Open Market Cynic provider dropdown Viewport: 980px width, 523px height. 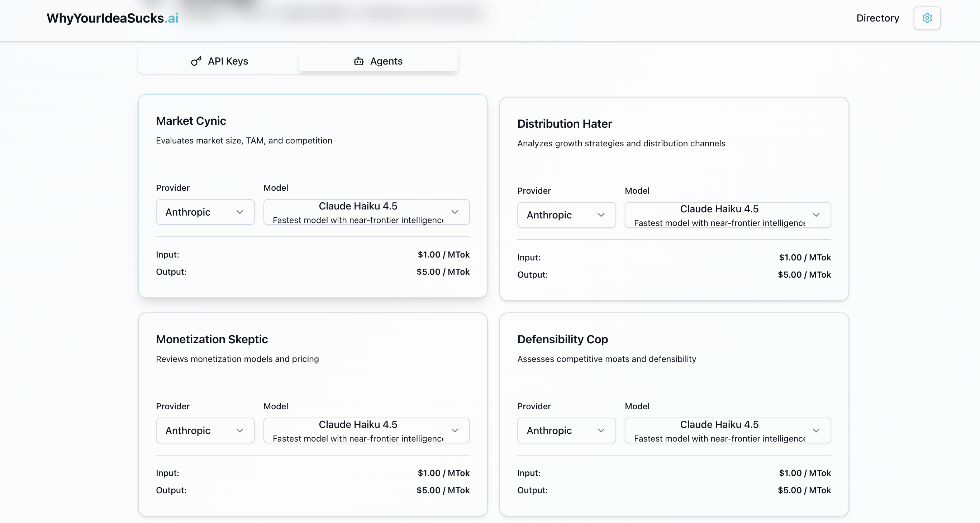205,212
